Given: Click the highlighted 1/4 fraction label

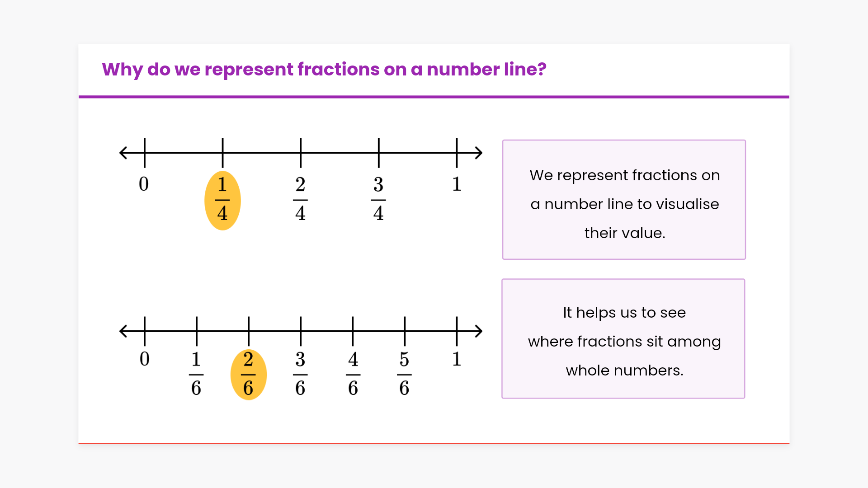Looking at the screenshot, I should tap(222, 200).
